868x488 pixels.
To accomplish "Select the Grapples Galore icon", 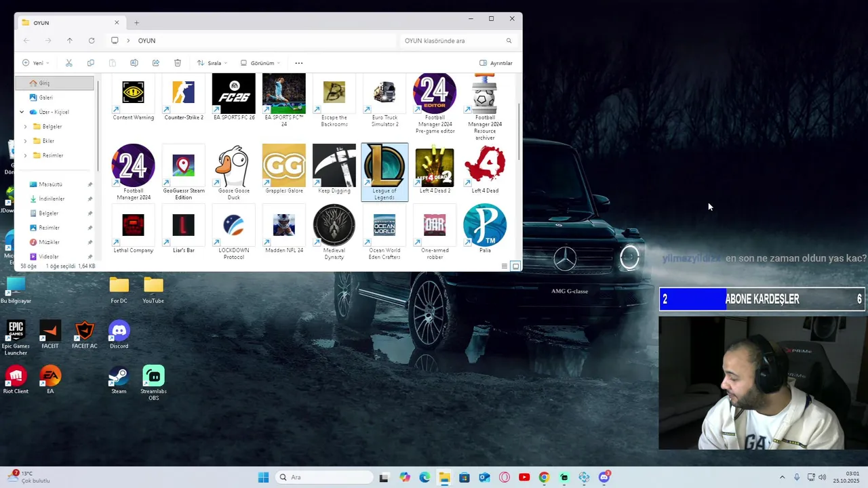I will 283,169.
